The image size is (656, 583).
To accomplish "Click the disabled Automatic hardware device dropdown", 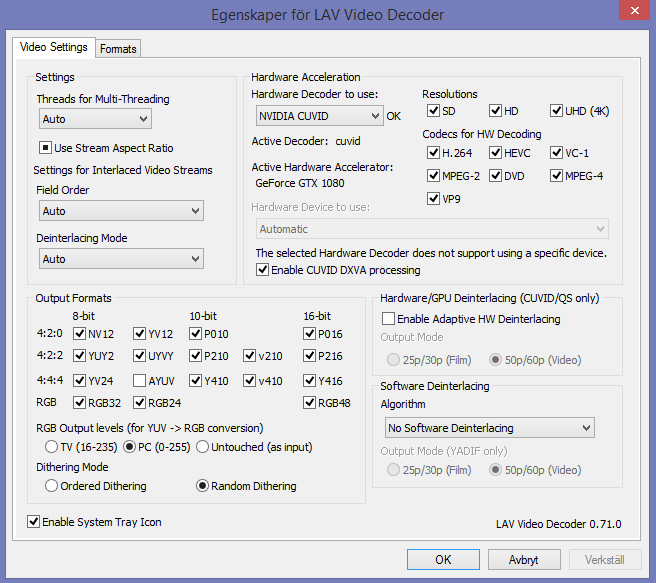I will (x=432, y=229).
